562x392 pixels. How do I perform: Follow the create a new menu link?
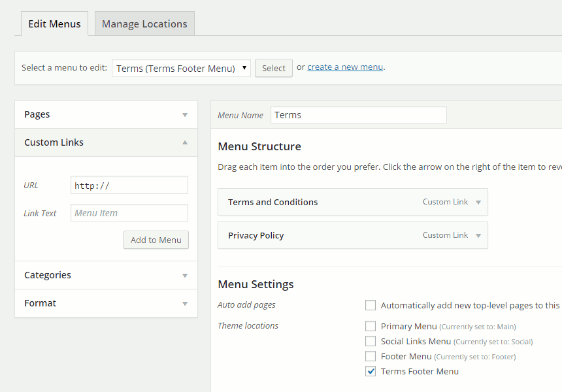pyautogui.click(x=345, y=67)
